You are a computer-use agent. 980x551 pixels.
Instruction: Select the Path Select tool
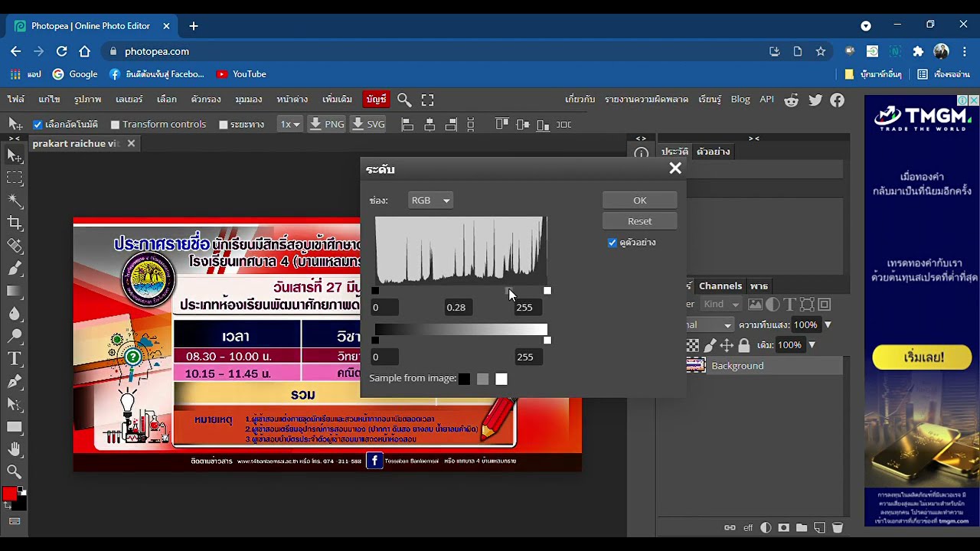[x=15, y=404]
